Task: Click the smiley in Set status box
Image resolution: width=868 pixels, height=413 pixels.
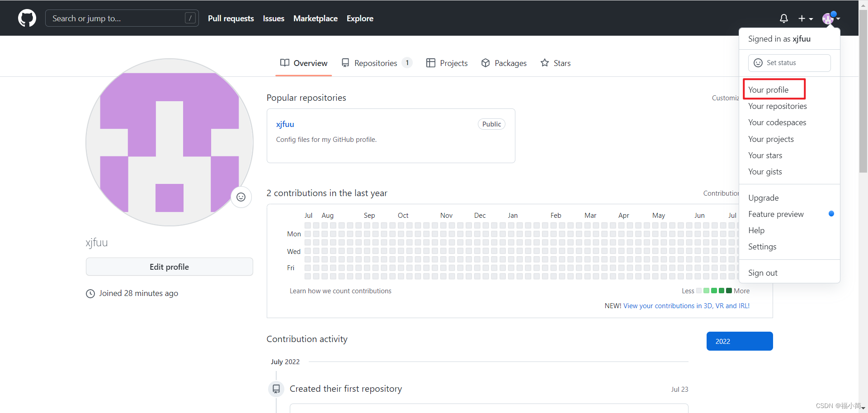Action: 758,63
